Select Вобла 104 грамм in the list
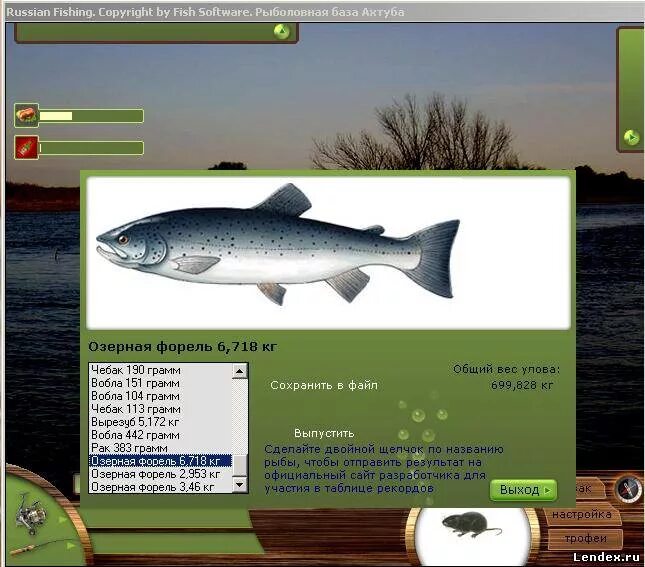The width and height of the screenshot is (645, 567). coord(160,396)
